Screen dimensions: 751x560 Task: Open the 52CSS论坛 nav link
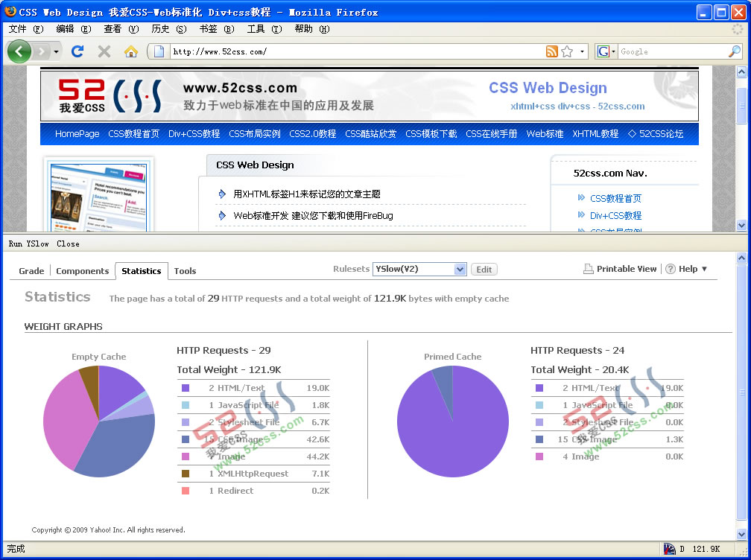tap(656, 134)
